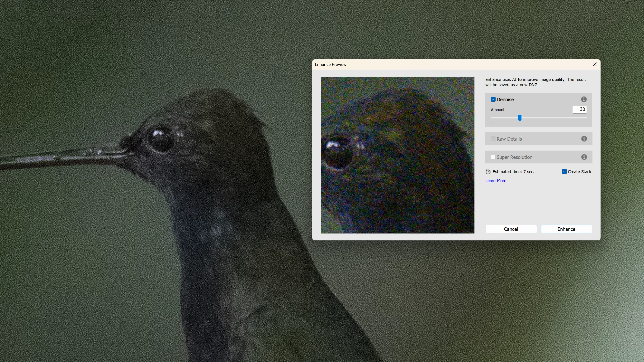Click the Learn More link
This screenshot has height=362, width=644.
496,181
